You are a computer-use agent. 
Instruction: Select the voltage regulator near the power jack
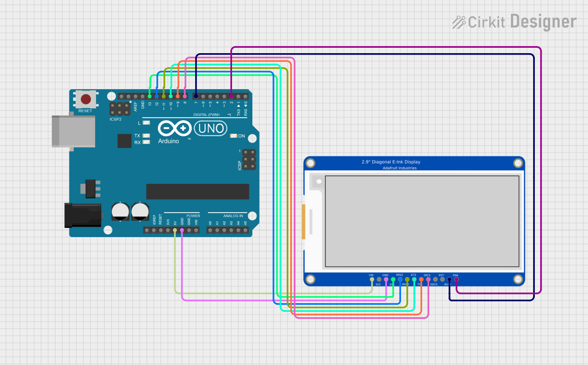pos(90,187)
